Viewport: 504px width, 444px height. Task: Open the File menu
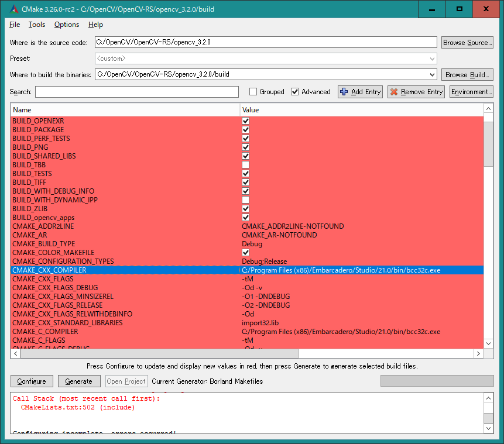(14, 25)
